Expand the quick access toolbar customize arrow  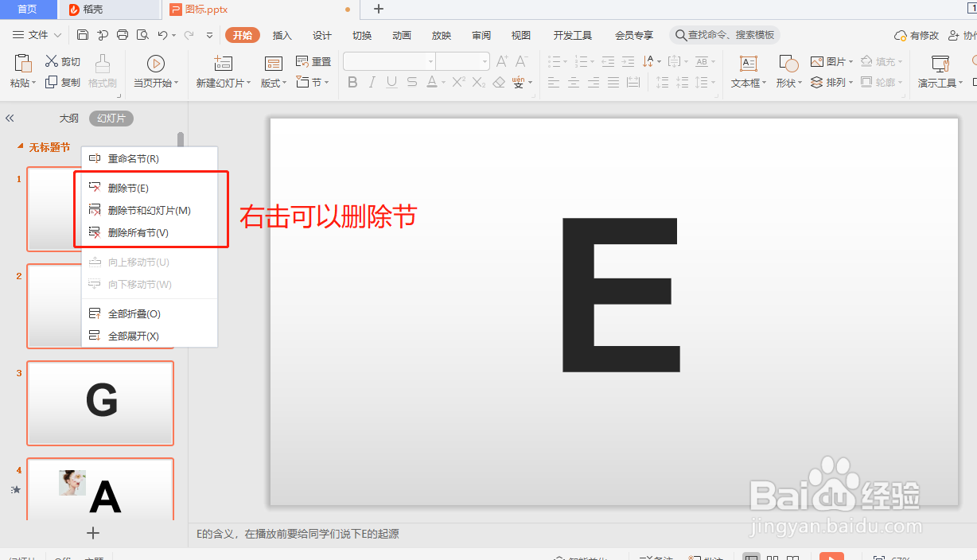pos(210,35)
